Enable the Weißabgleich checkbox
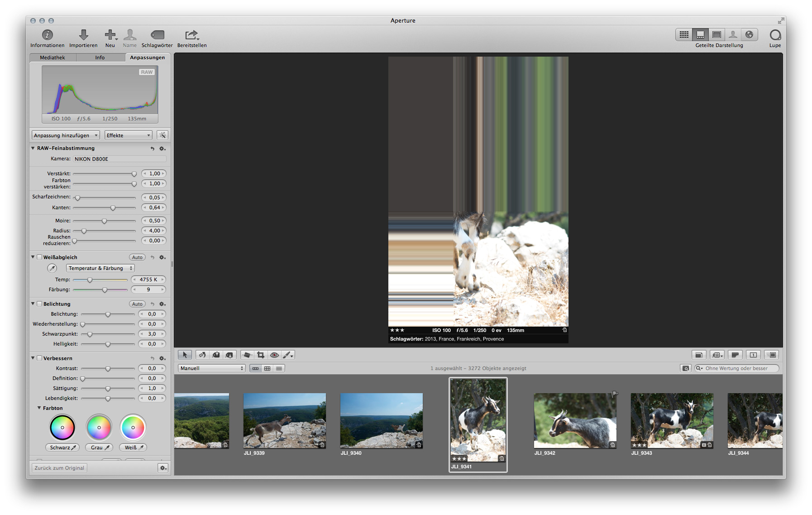 [x=39, y=257]
